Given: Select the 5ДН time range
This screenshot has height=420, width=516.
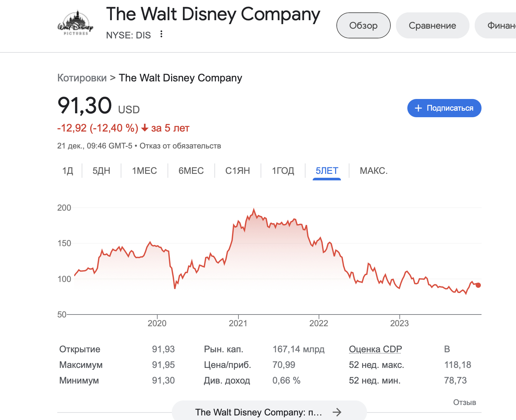Looking at the screenshot, I should click(x=101, y=171).
